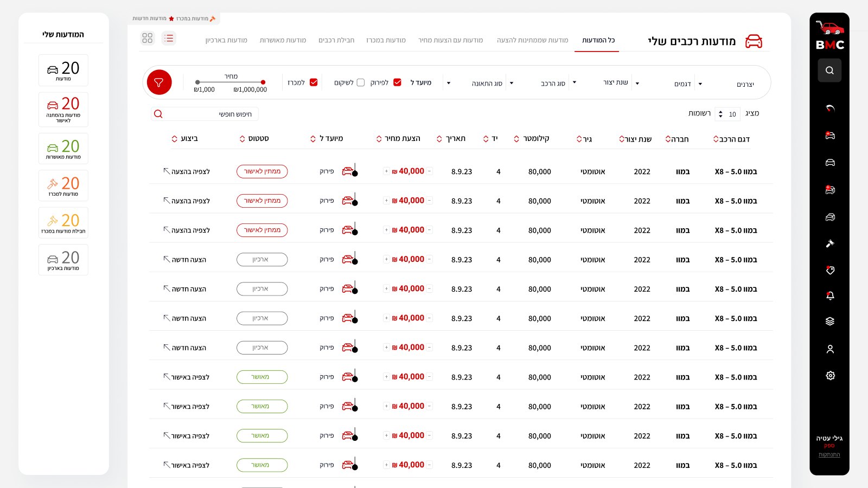868x488 pixels.
Task: Switch to list view icon
Action: [x=169, y=38]
